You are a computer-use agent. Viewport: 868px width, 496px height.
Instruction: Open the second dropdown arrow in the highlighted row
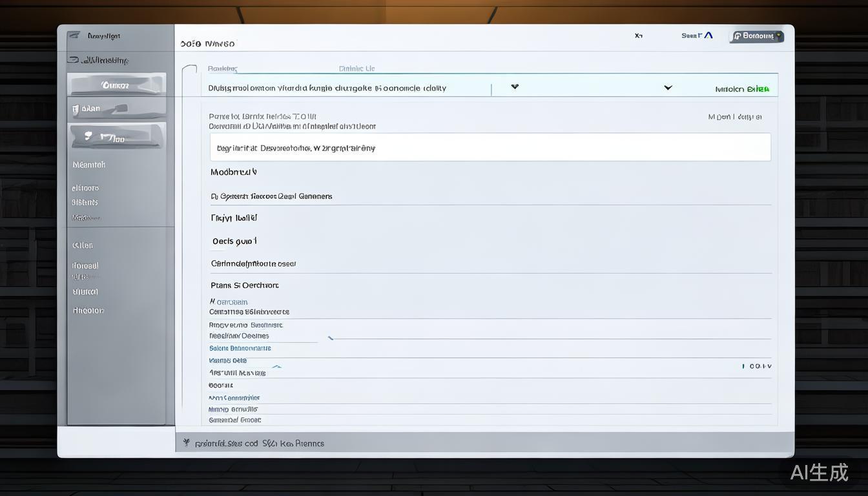pyautogui.click(x=668, y=87)
